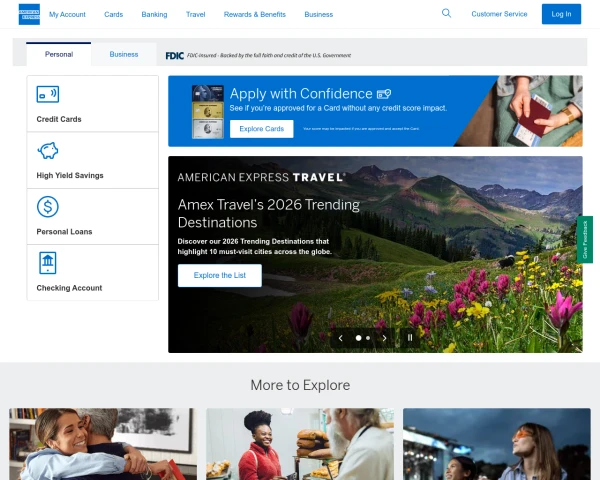The image size is (600, 480).
Task: Click the American Express logo
Action: coord(29,15)
